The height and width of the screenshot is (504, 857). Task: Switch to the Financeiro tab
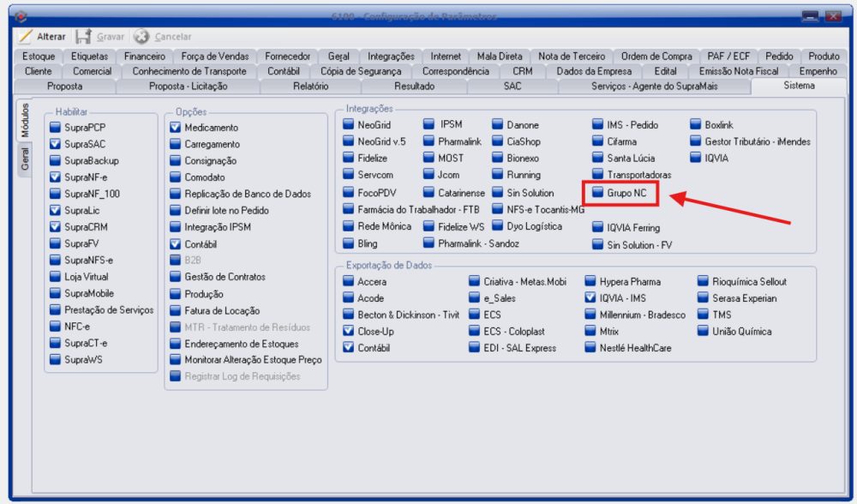[x=144, y=57]
